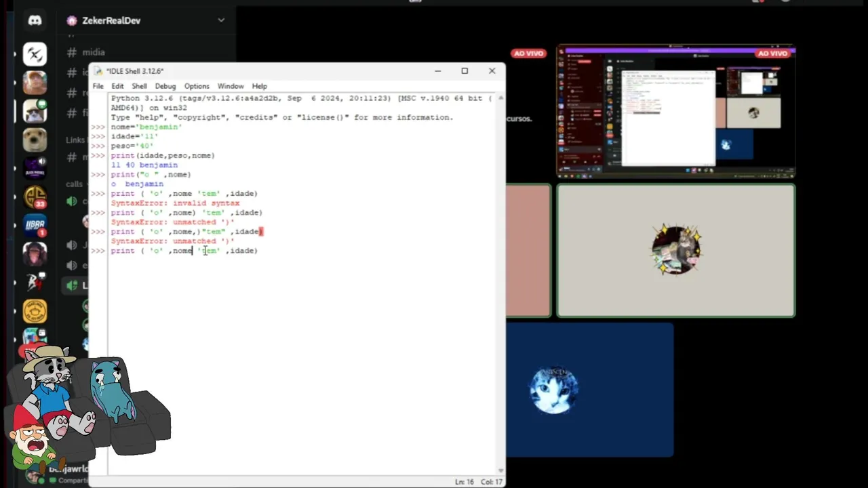Select the cat-with-stars avatar participant tile
868x488 pixels.
pyautogui.click(x=676, y=251)
